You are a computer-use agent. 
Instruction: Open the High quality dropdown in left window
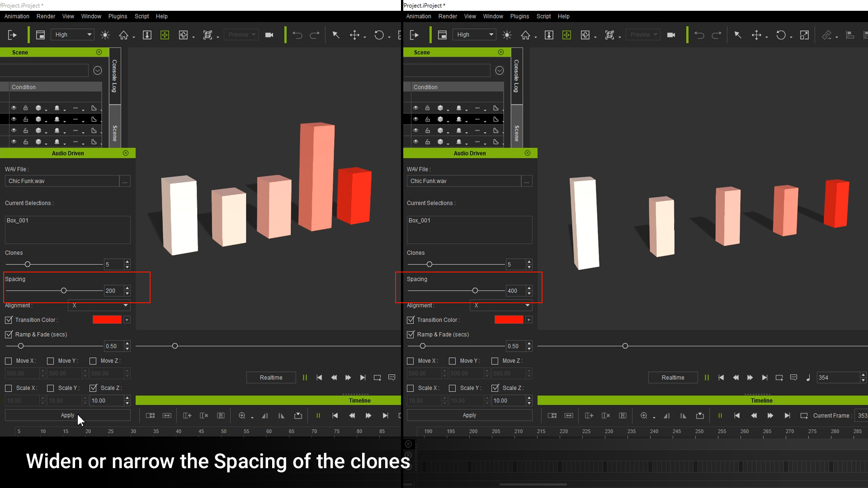pyautogui.click(x=73, y=35)
